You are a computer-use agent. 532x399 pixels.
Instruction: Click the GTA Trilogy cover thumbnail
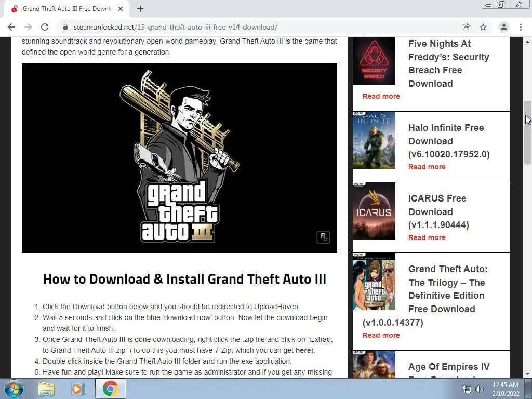tap(374, 281)
